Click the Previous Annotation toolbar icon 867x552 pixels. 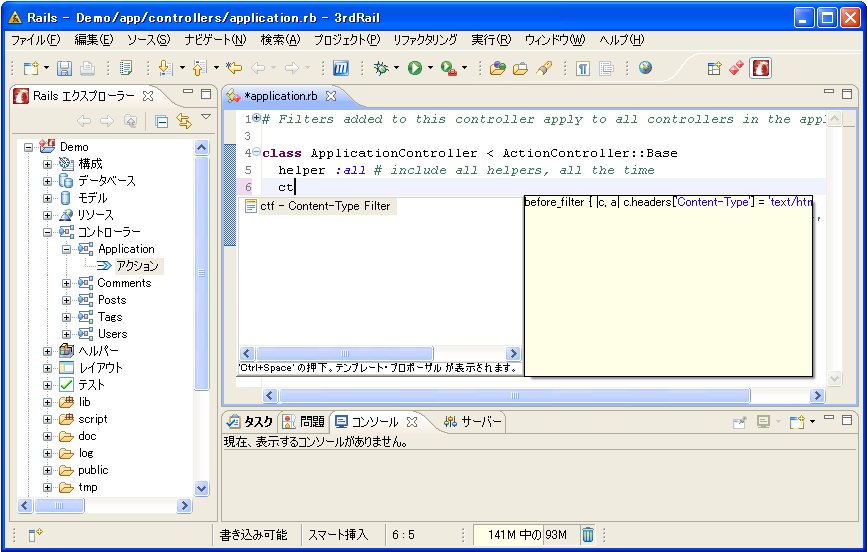pos(199,68)
